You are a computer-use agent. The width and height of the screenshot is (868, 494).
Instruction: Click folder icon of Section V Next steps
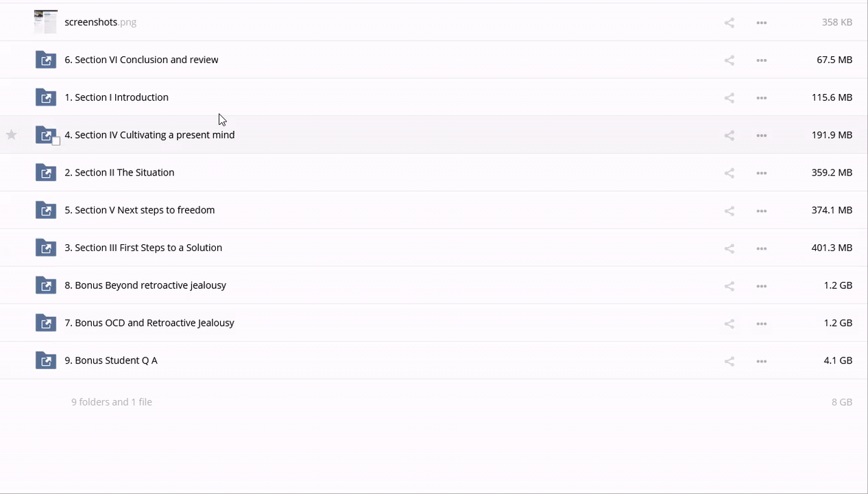(x=46, y=210)
